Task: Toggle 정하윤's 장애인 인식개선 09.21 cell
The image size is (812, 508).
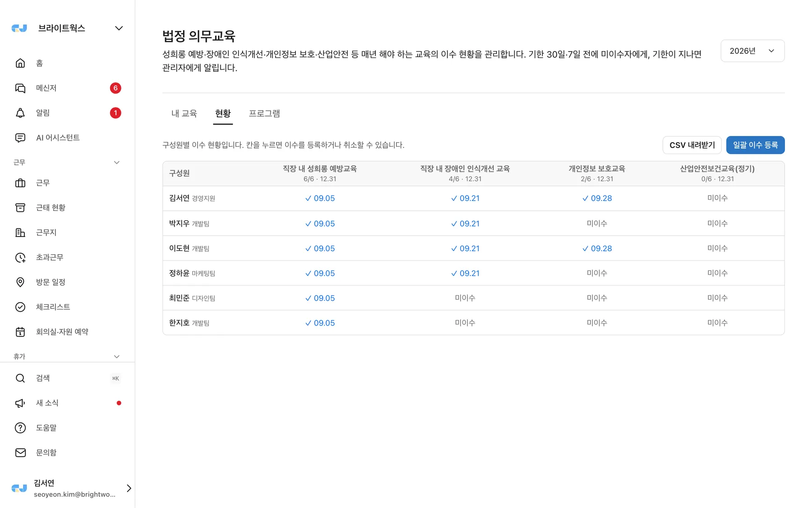Action: tap(465, 273)
